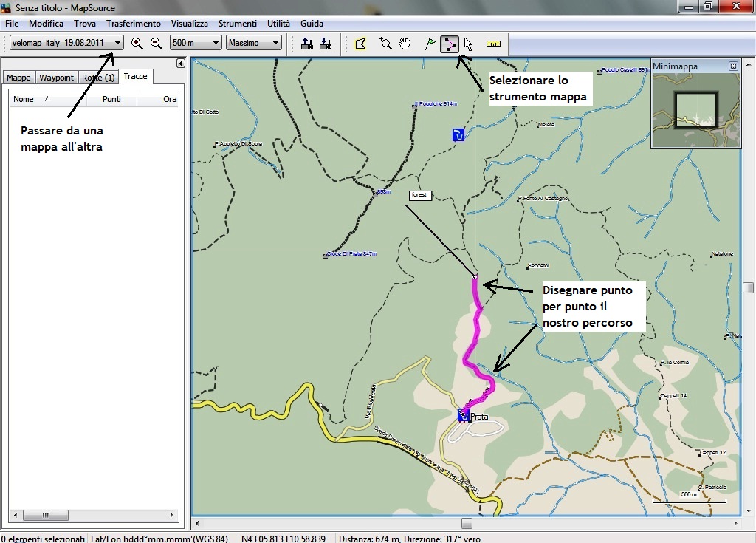Click the Natalone place label
Screen dimensions: 756x543
(x=722, y=254)
